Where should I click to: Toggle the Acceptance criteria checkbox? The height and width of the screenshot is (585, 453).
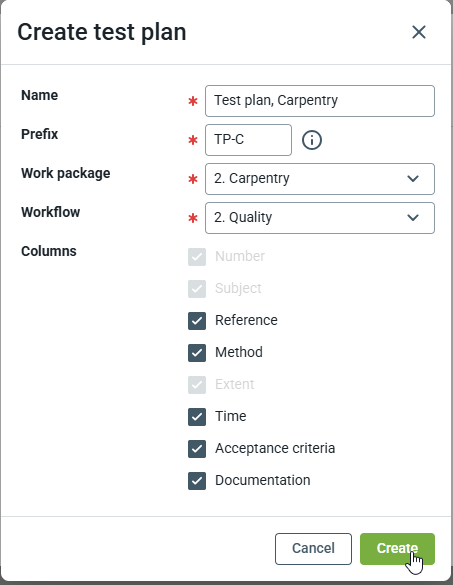197,448
